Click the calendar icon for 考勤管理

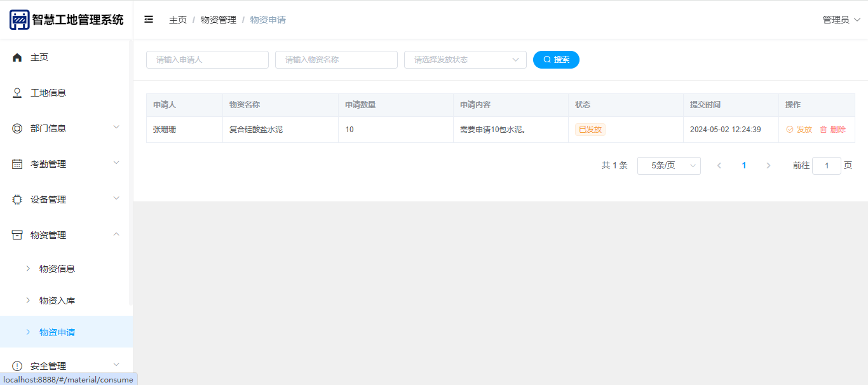click(x=17, y=164)
